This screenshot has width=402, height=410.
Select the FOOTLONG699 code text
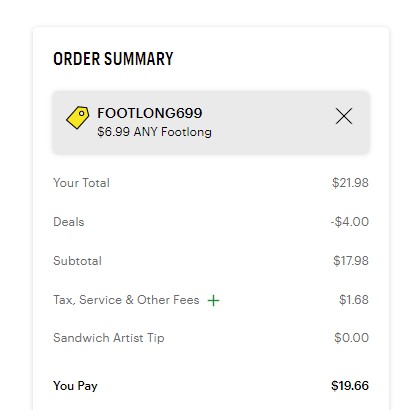pyautogui.click(x=150, y=113)
